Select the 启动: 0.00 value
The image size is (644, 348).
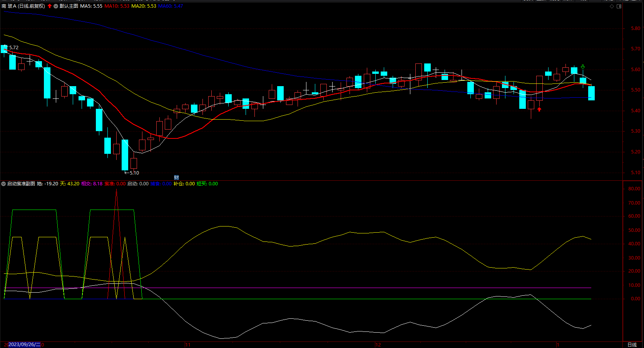[138, 184]
